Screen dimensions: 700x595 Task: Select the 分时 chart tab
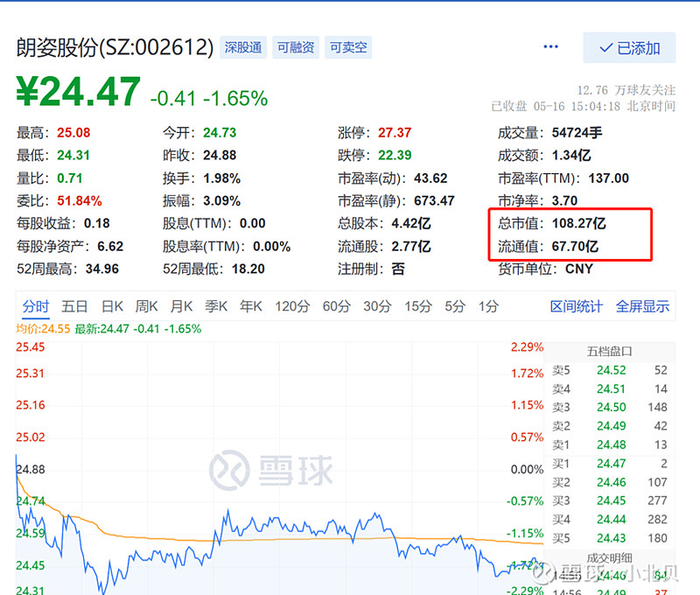(x=36, y=307)
